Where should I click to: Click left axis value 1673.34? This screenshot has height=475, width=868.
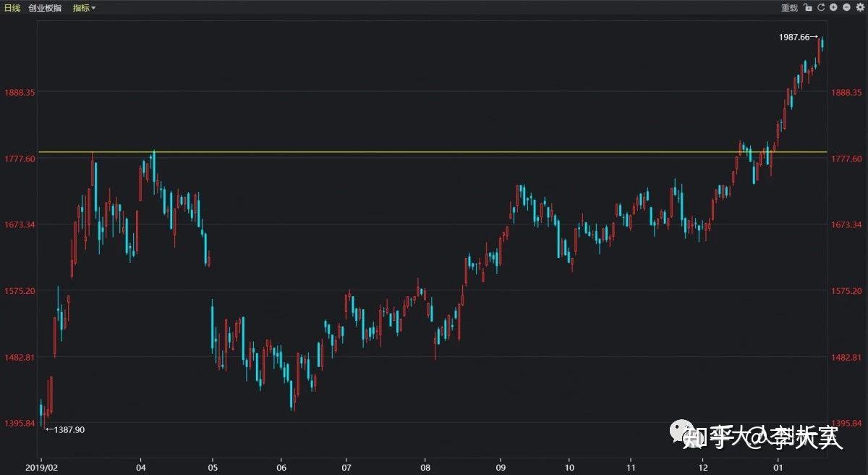click(x=20, y=224)
